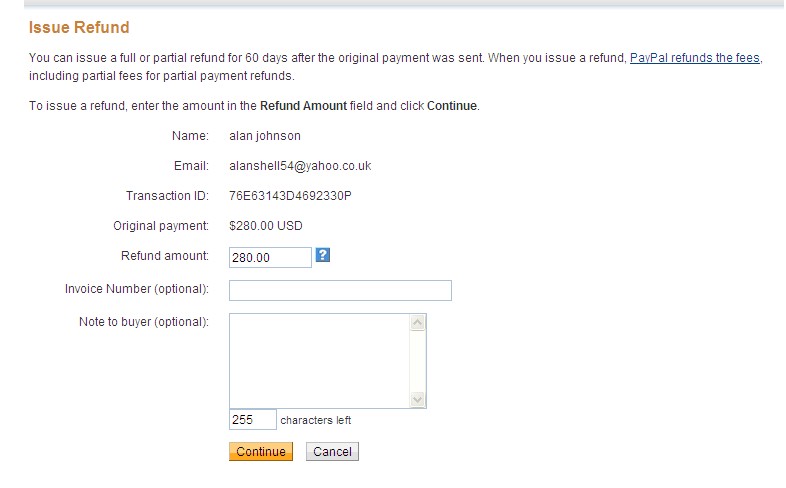Click inside the Note to buyer text area
This screenshot has height=488, width=786.
tap(320, 360)
